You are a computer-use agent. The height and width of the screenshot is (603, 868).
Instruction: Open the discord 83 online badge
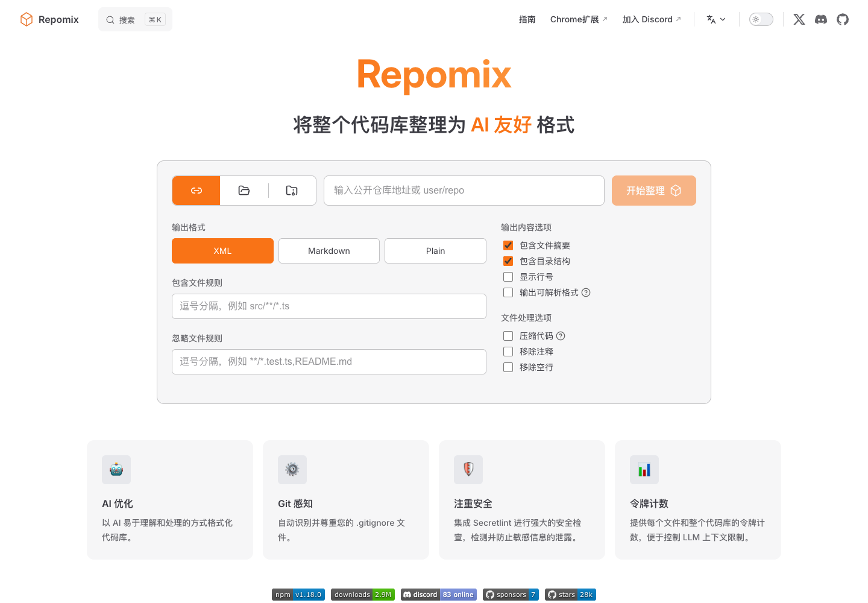click(x=439, y=595)
